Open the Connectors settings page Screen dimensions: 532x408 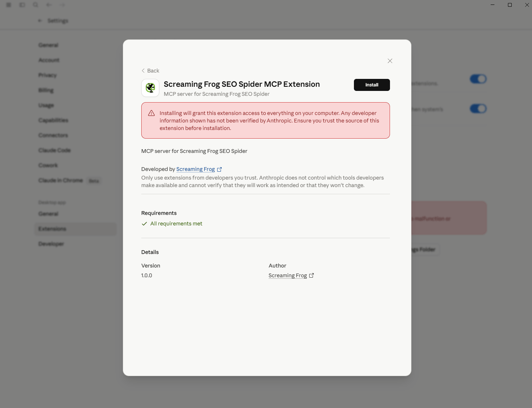click(x=53, y=135)
